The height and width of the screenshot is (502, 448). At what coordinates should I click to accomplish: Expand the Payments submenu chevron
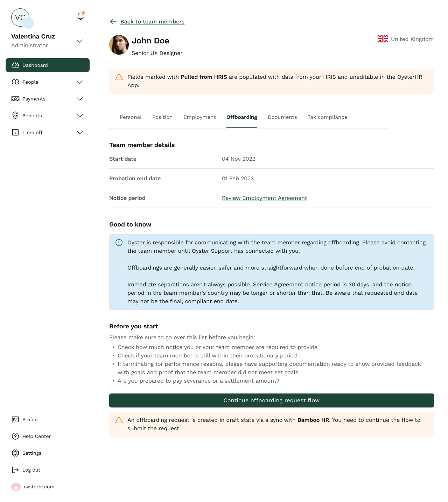(x=80, y=99)
